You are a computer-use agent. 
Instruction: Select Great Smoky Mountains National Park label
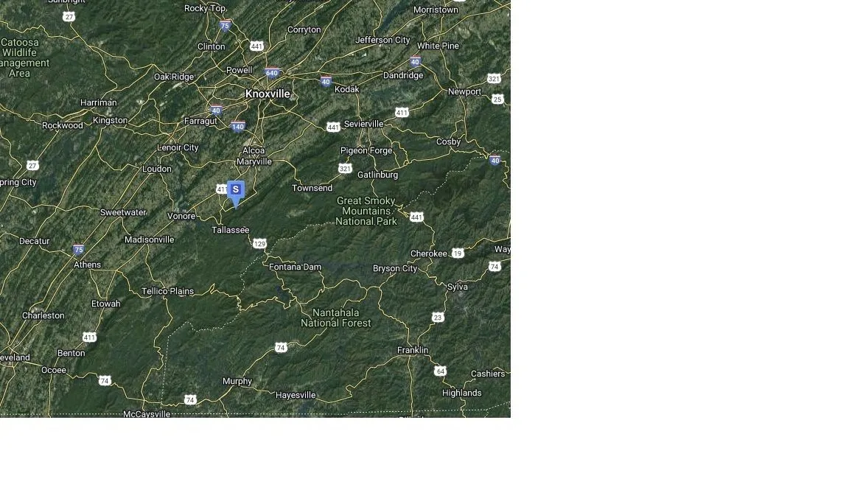coord(366,211)
